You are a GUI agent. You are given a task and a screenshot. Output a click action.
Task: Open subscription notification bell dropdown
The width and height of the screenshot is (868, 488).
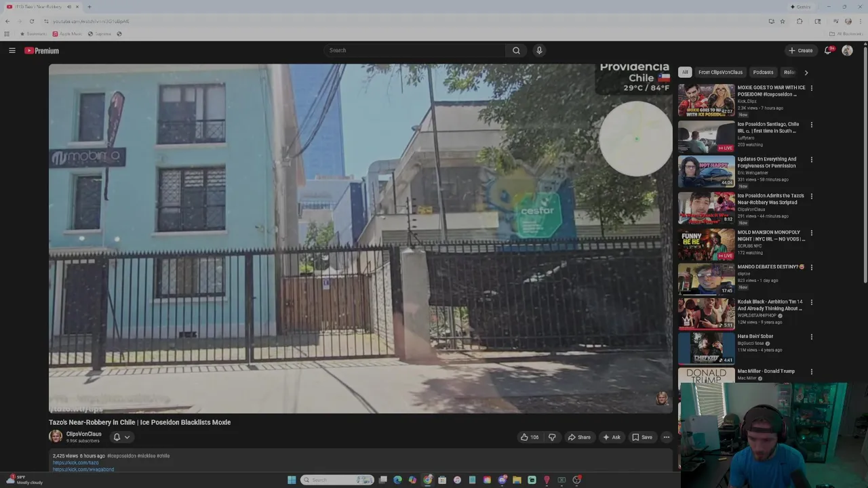[x=121, y=437]
